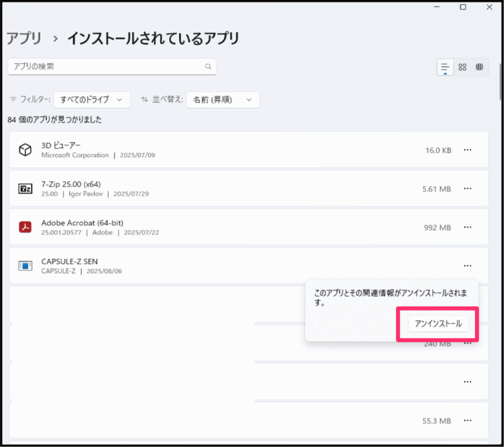Open more options for CAPSULE-Z SEN
The width and height of the screenshot is (504, 447).
click(468, 266)
